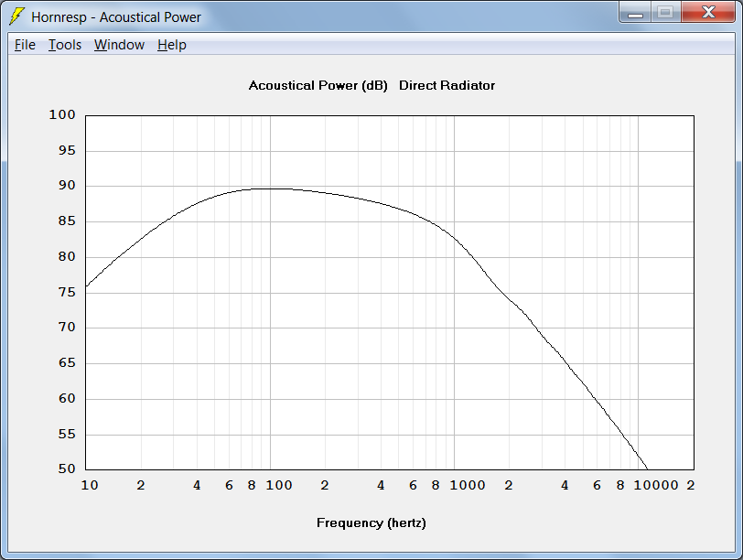Screen dimensions: 743x560
Task: Click the response curve peak near 100 Hz
Action: click(271, 189)
